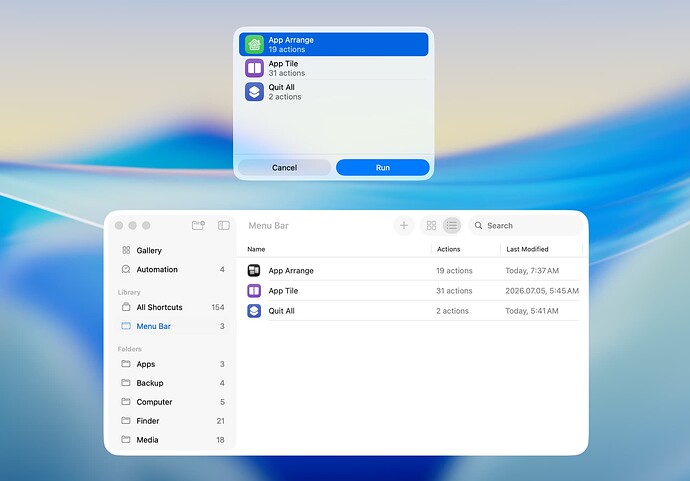Click 'Today, 5:41 AM' modified date
The image size is (690, 481).
532,311
